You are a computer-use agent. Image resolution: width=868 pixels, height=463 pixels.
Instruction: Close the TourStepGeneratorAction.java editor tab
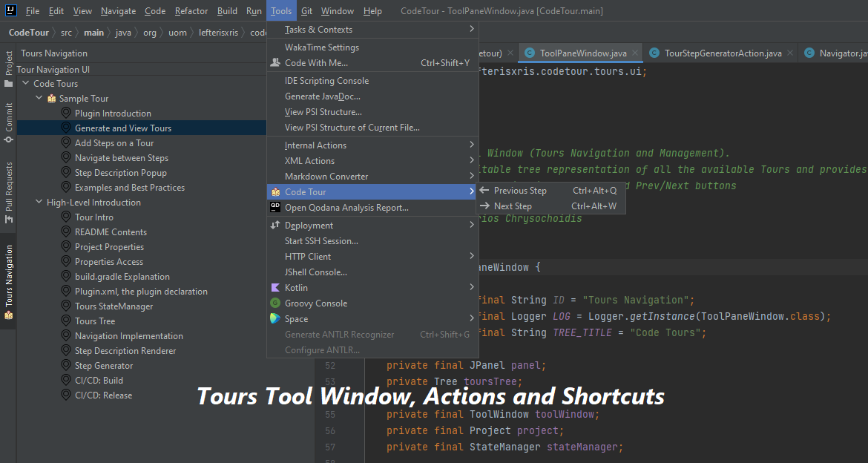[791, 53]
